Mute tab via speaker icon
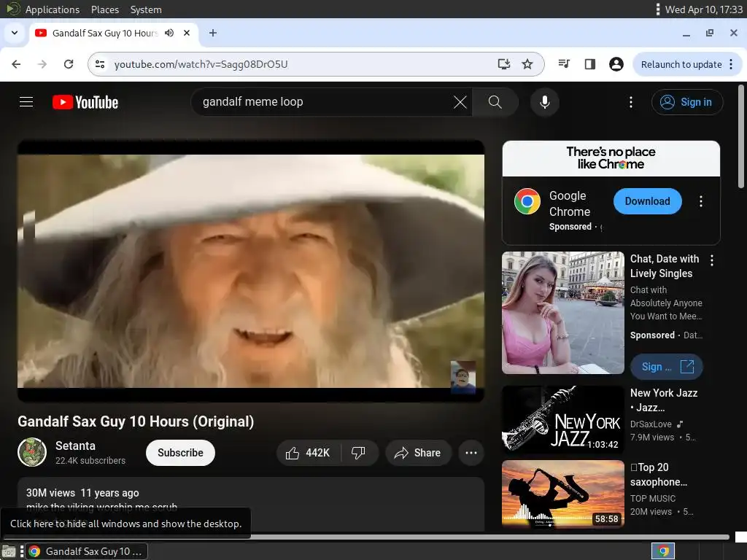 coord(169,33)
